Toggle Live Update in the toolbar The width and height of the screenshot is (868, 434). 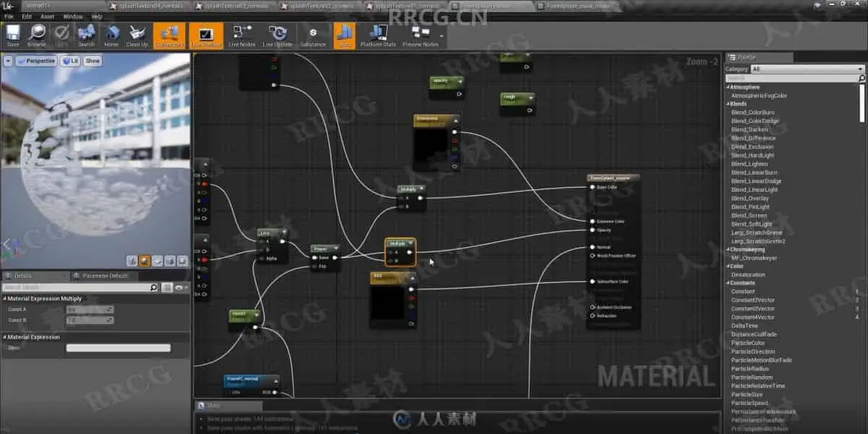click(x=277, y=35)
